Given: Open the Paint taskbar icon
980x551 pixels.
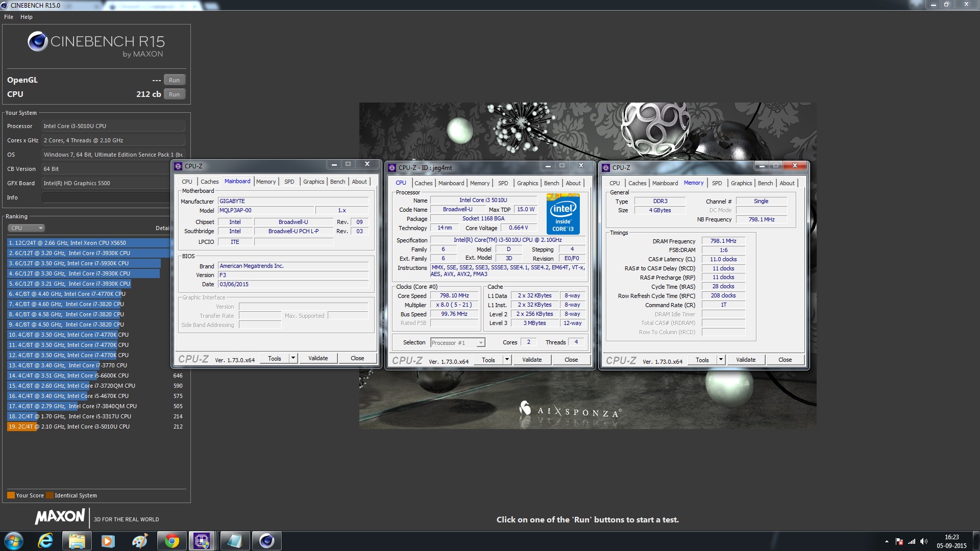Looking at the screenshot, I should coord(140,541).
